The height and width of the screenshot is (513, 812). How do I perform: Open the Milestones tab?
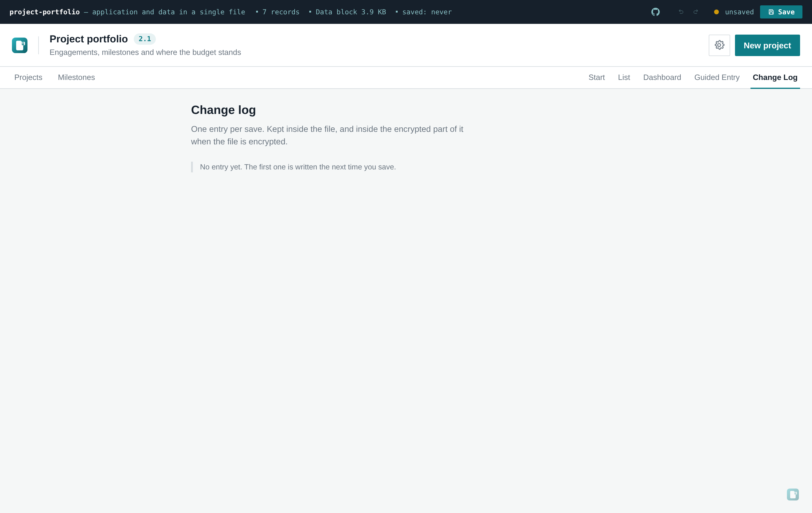76,78
